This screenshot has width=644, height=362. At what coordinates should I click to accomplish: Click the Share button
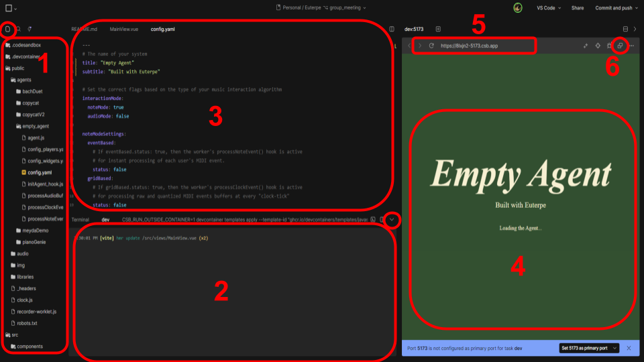point(577,8)
